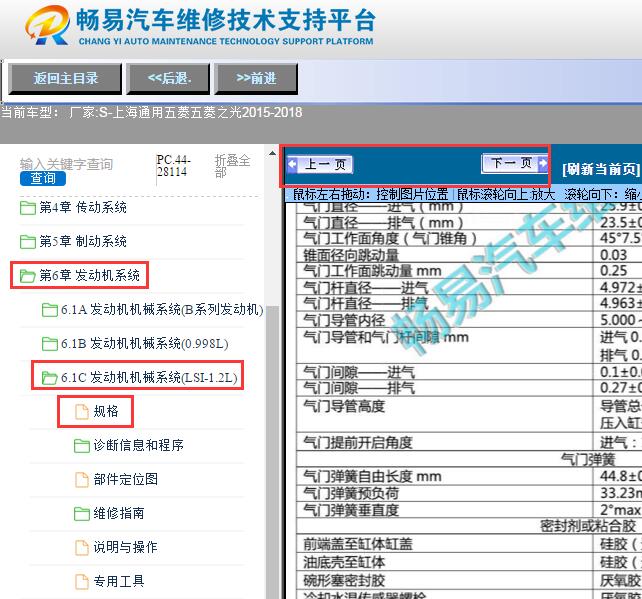Image resolution: width=642 pixels, height=599 pixels.
Task: Go forward with >>前进 button
Action: pyautogui.click(x=256, y=78)
